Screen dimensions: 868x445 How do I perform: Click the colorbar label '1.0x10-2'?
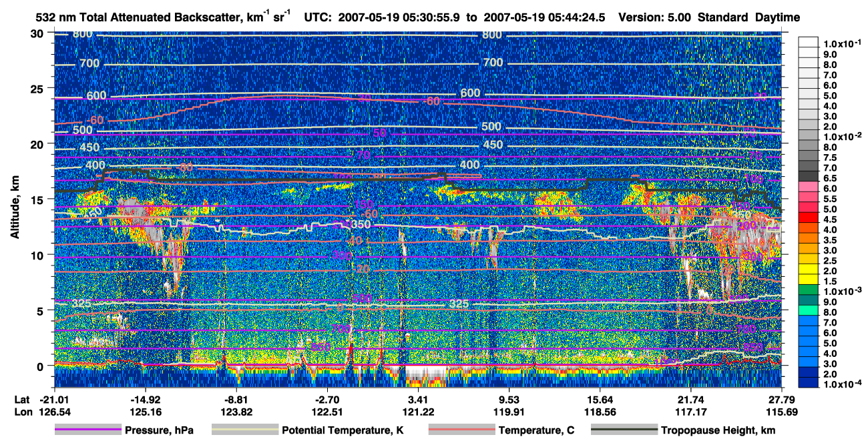(x=844, y=135)
